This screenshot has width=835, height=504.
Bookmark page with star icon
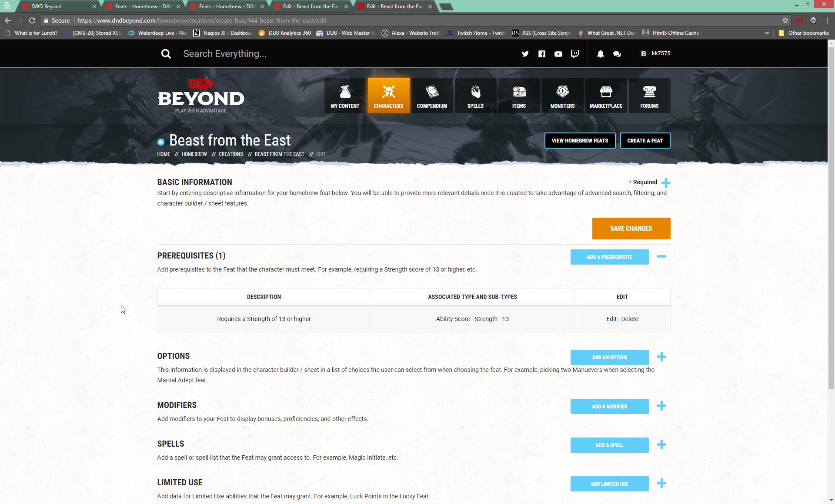click(x=785, y=20)
